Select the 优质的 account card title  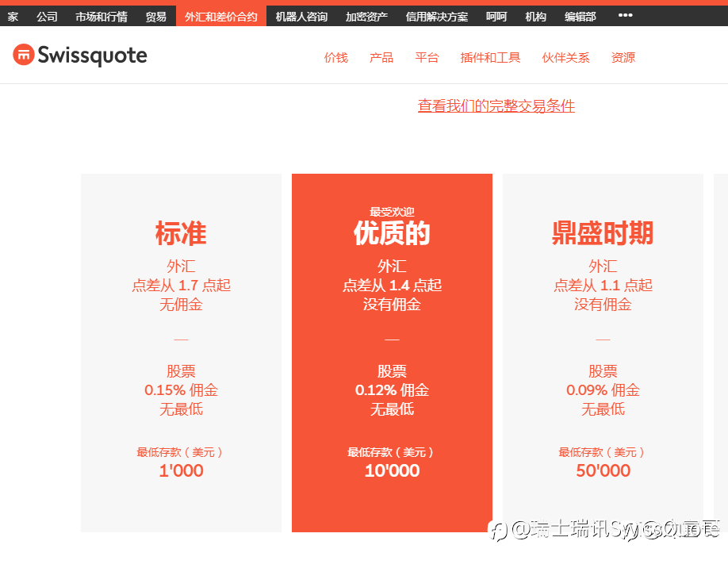(x=392, y=233)
